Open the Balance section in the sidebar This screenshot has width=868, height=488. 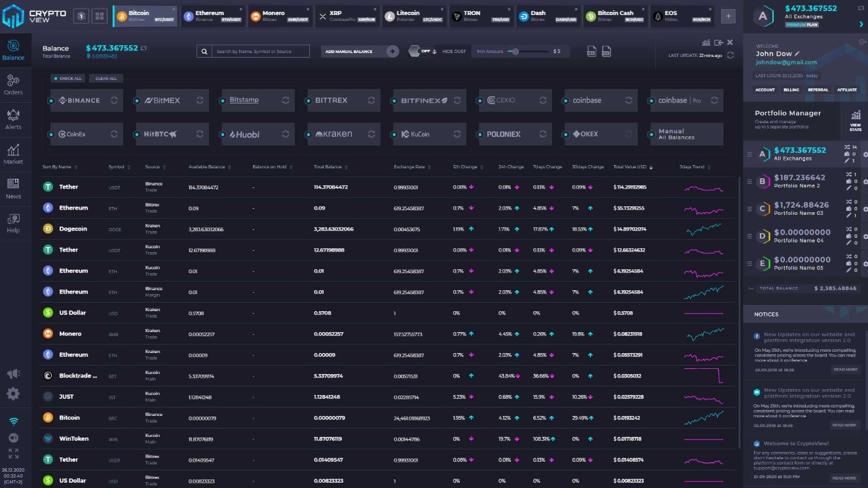[x=13, y=50]
